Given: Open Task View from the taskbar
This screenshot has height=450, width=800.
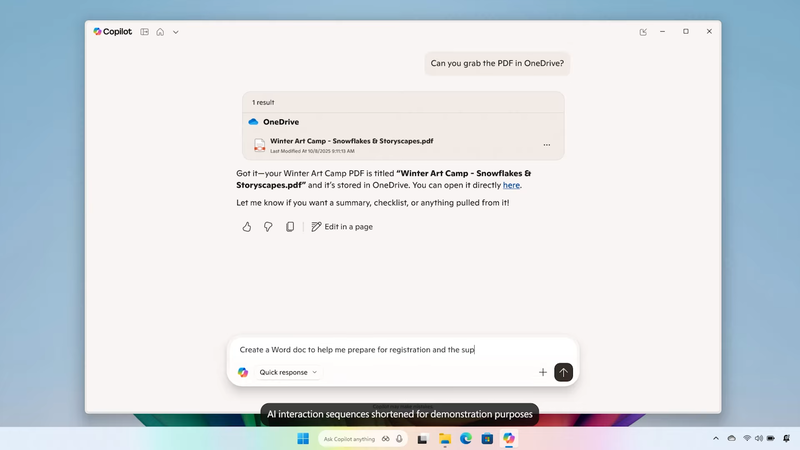Looking at the screenshot, I should (x=422, y=439).
